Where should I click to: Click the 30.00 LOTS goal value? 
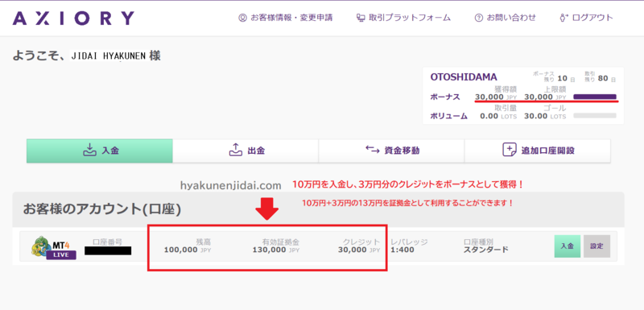[x=545, y=116]
